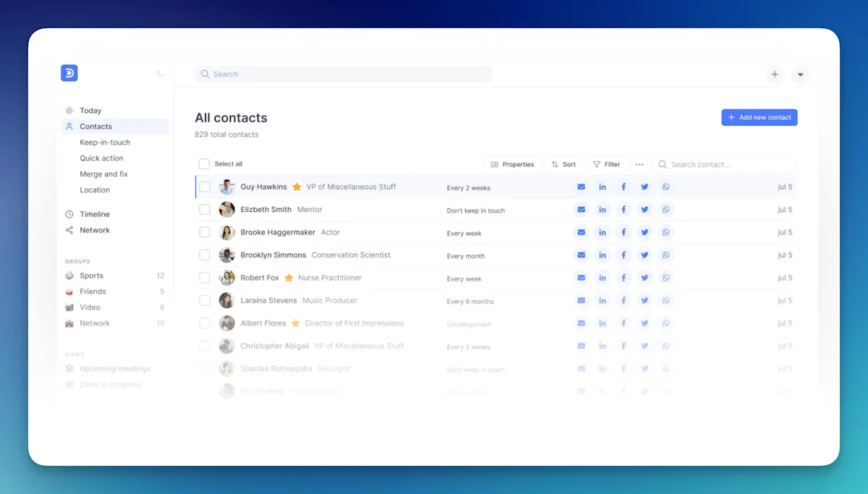The image size is (868, 494).
Task: Open Robert Fox Facebook icon
Action: coord(624,278)
